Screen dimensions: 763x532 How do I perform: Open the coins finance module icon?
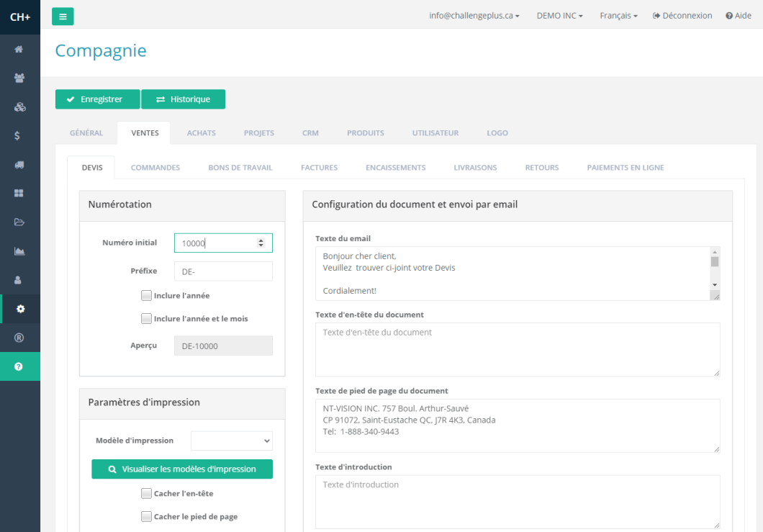click(19, 107)
